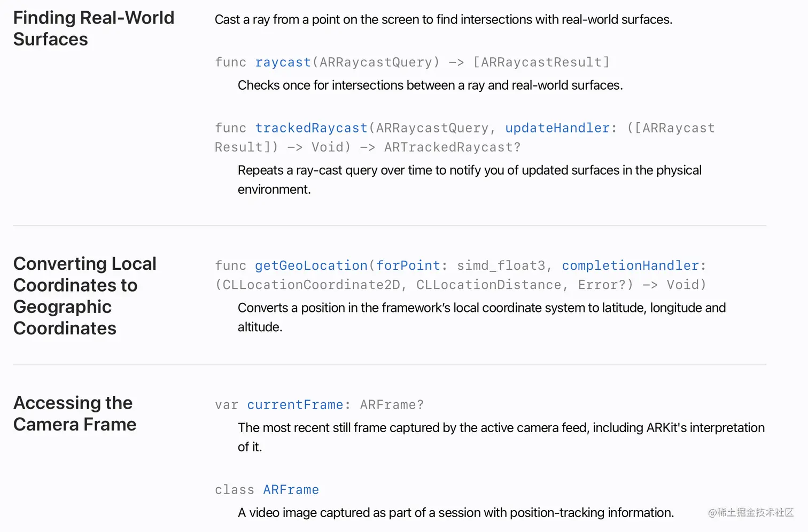The width and height of the screenshot is (808, 532).
Task: Click the CLLocationCoordinate2D type text
Action: click(311, 285)
